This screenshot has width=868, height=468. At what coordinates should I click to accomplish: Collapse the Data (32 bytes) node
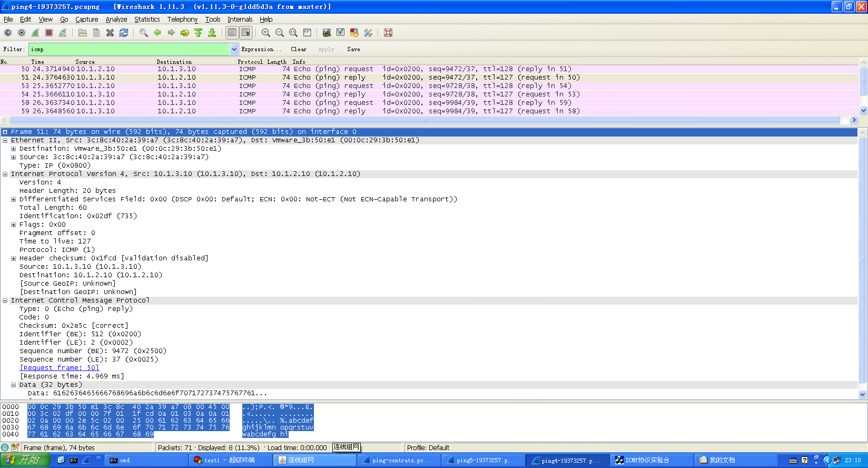(x=13, y=385)
